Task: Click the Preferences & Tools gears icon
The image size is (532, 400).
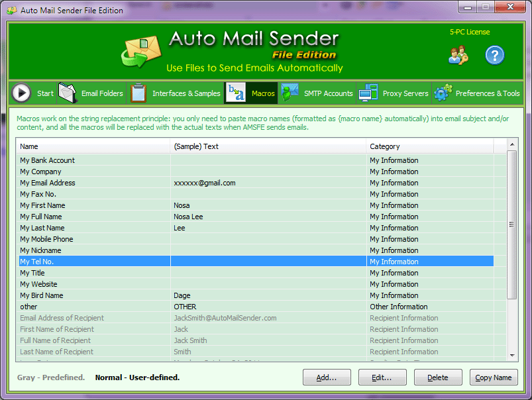Action: pyautogui.click(x=443, y=93)
